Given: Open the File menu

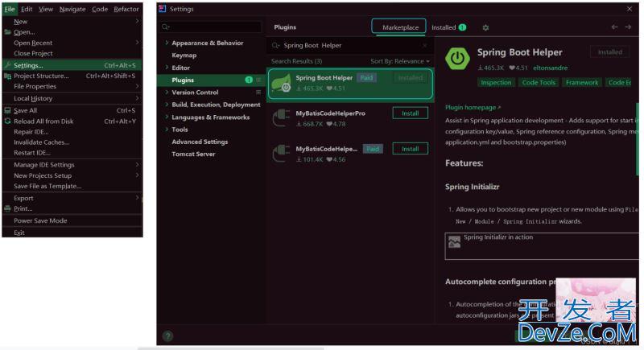Looking at the screenshot, I should click(10, 9).
